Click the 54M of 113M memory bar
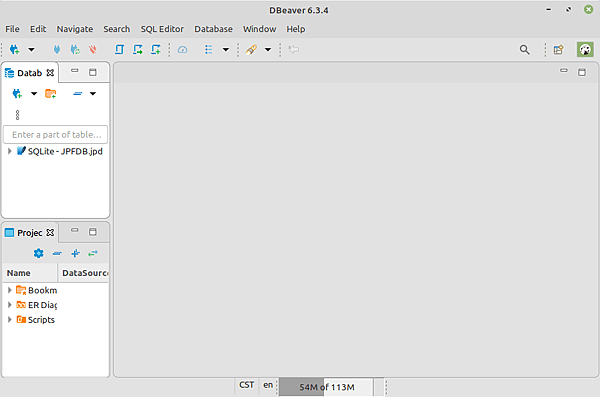The image size is (600, 397). click(326, 387)
